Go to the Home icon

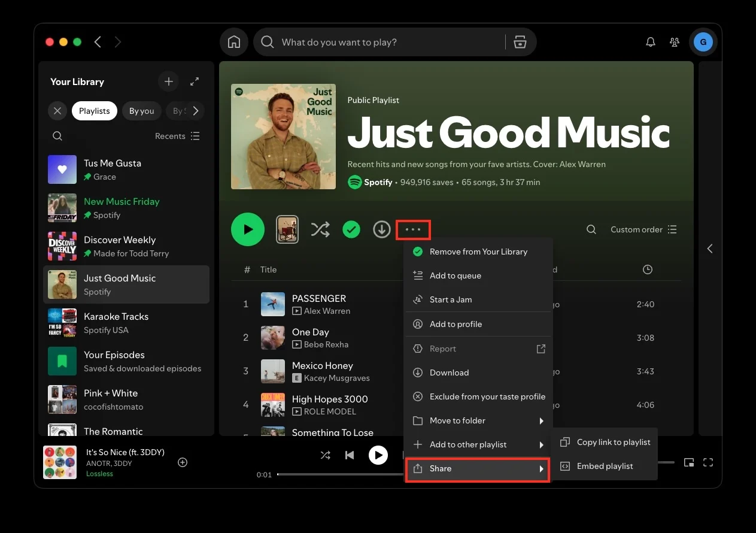(x=234, y=42)
